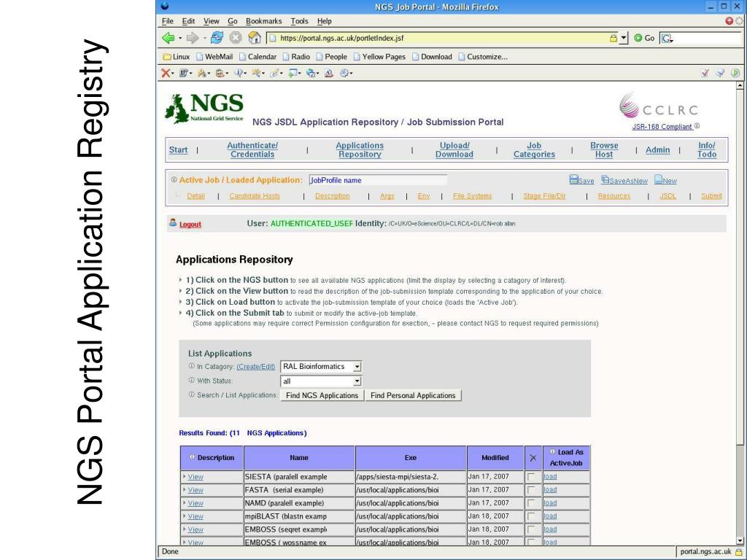Open the Tools menu
Image resolution: width=747 pixels, height=560 pixels.
[x=299, y=21]
